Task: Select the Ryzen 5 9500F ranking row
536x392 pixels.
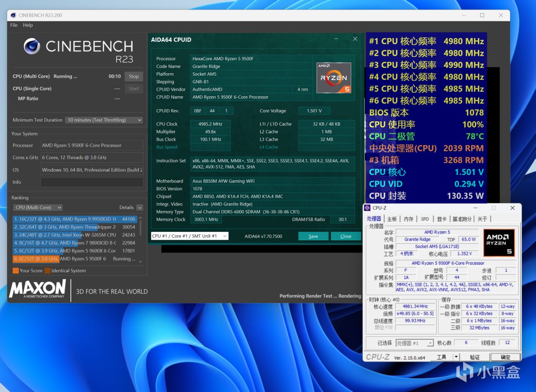Action: [x=75, y=259]
